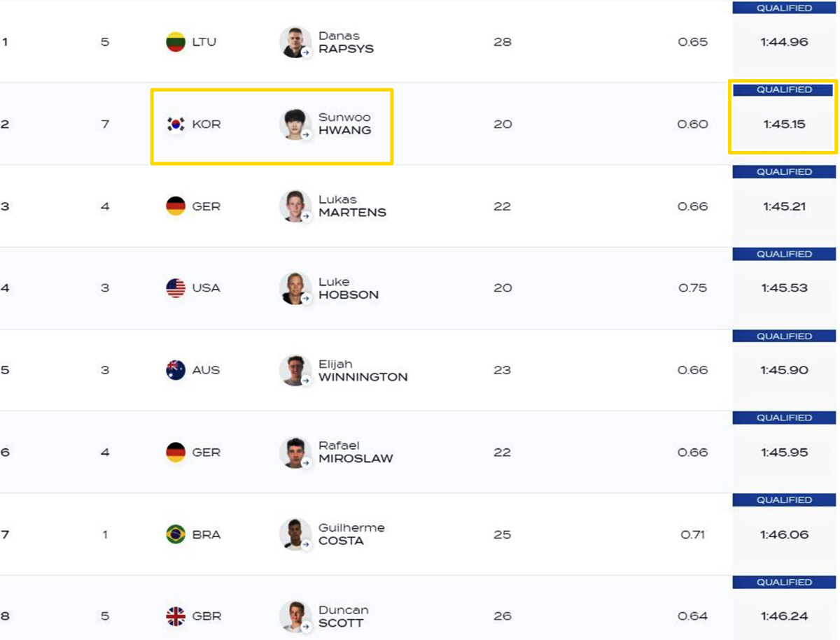Select the 1:45.53 time for Hobson
Viewport: 840px width, 640px height.
(784, 288)
